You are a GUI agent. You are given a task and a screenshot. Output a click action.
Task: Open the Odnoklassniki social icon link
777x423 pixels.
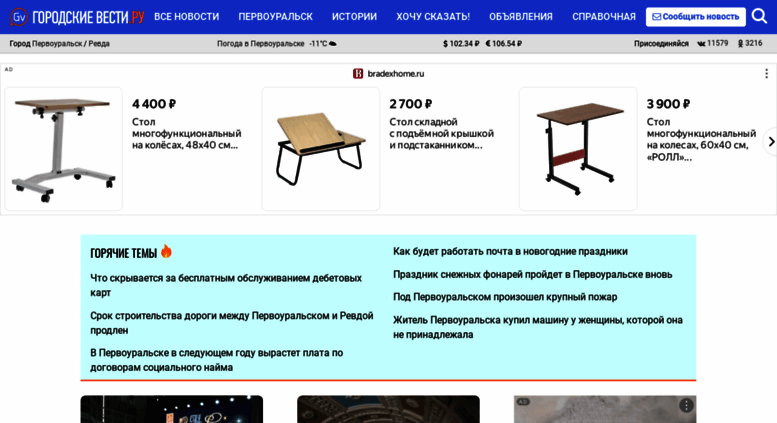[740, 44]
